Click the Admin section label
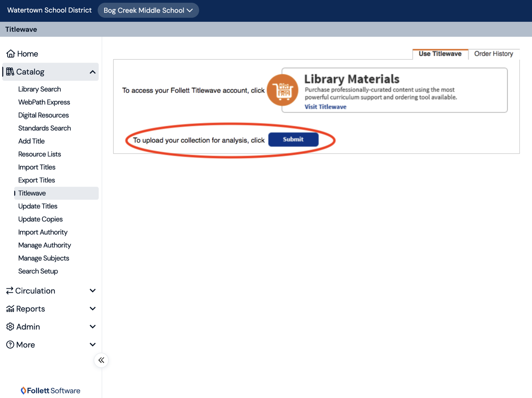532x398 pixels. coord(28,327)
